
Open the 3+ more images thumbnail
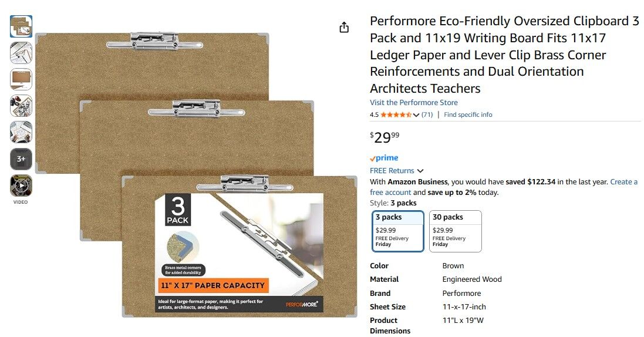[21, 159]
